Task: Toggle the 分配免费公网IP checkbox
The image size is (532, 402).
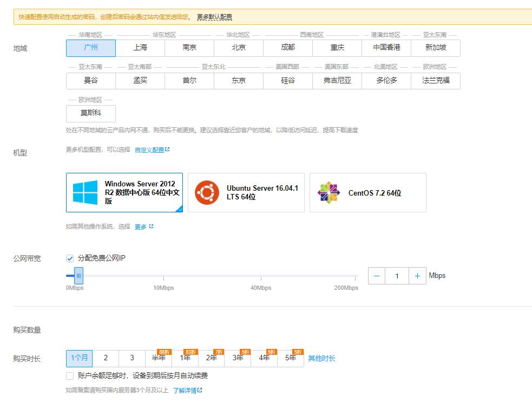Action: coord(69,258)
